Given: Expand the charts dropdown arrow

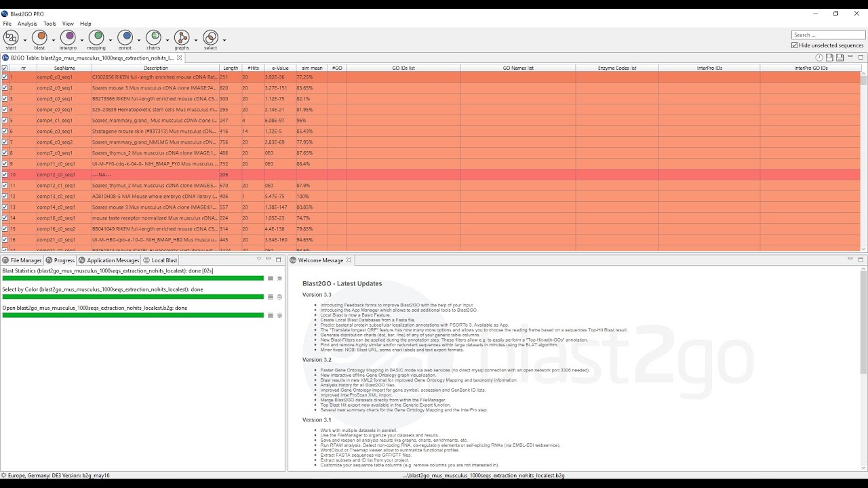Looking at the screenshot, I should click(x=167, y=40).
